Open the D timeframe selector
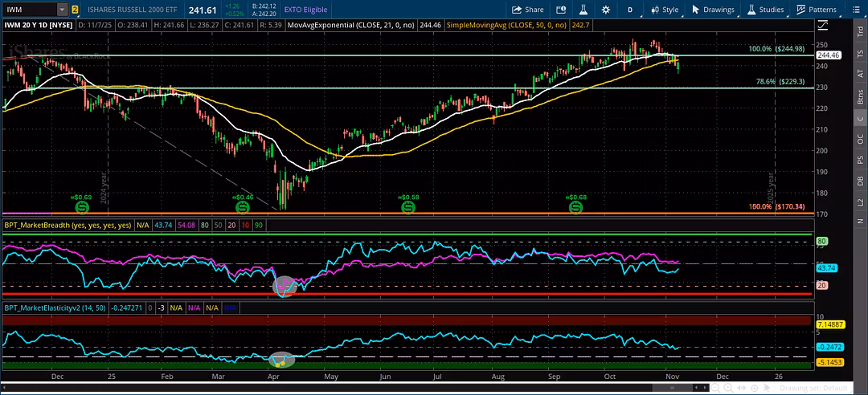The height and width of the screenshot is (395, 868). [630, 10]
